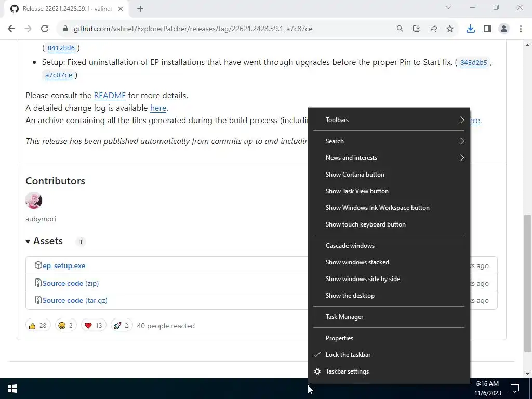Screen dimensions: 532x399
Task: Download ep_setup.exe asset
Action: [x=64, y=265]
